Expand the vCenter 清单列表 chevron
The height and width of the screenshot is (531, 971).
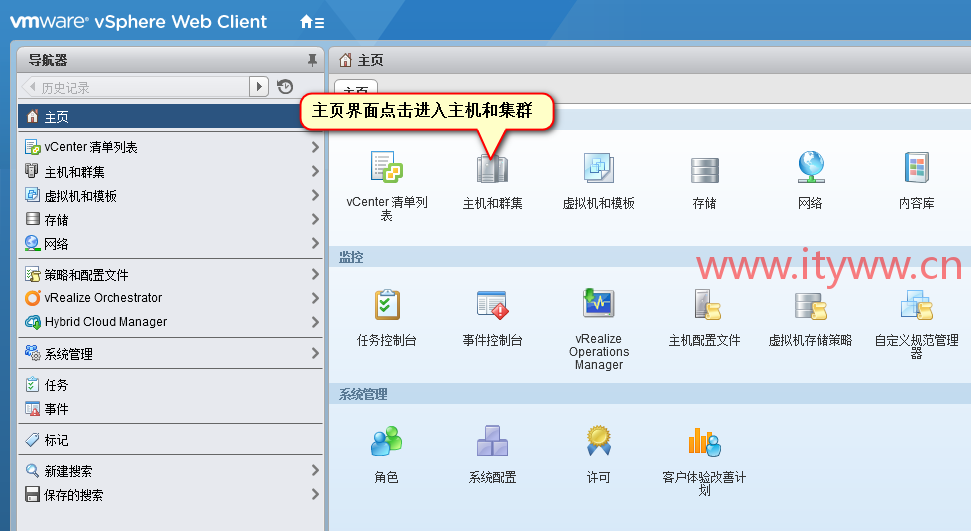point(315,147)
